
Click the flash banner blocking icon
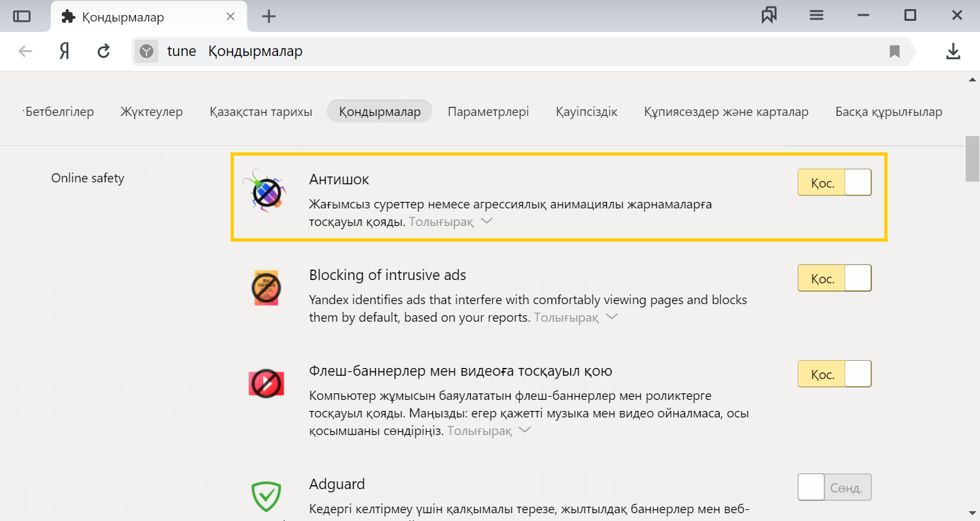[266, 383]
